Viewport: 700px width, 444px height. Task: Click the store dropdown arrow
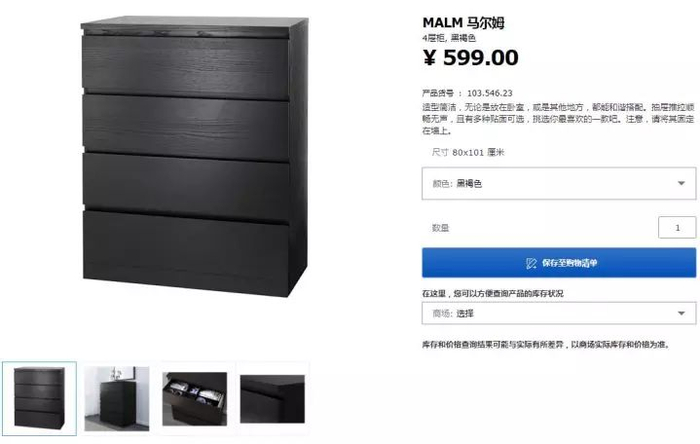pyautogui.click(x=681, y=313)
